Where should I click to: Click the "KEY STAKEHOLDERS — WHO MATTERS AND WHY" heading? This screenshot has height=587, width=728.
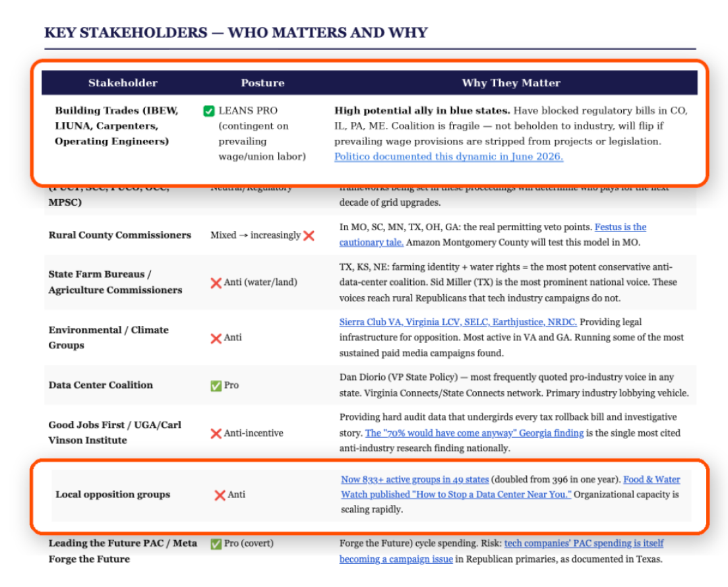[x=236, y=32]
